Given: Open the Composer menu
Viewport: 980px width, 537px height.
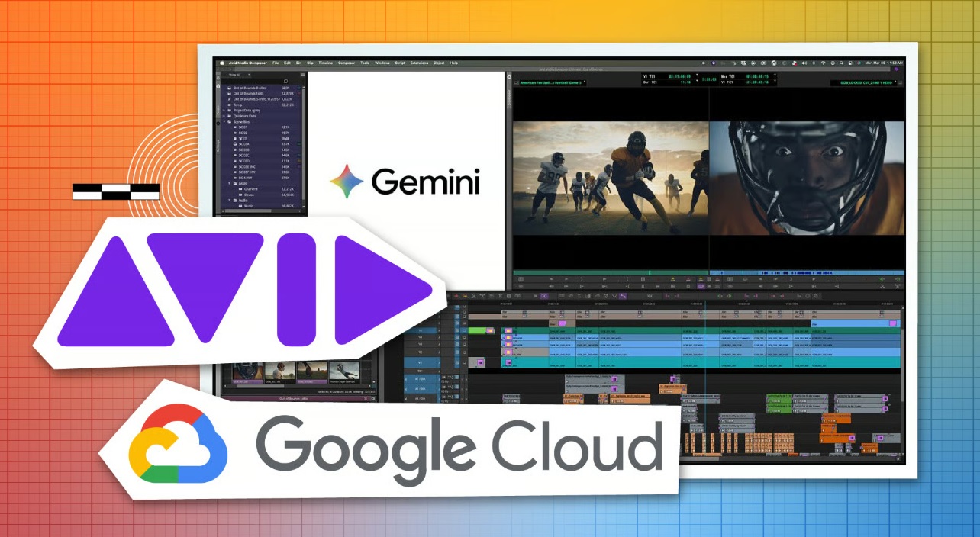Looking at the screenshot, I should coord(347,63).
